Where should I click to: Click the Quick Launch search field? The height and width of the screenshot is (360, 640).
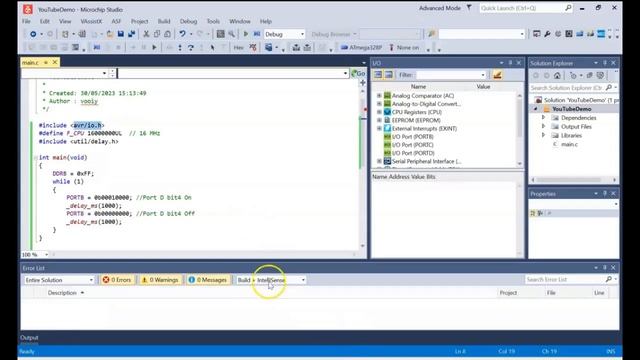pos(526,8)
